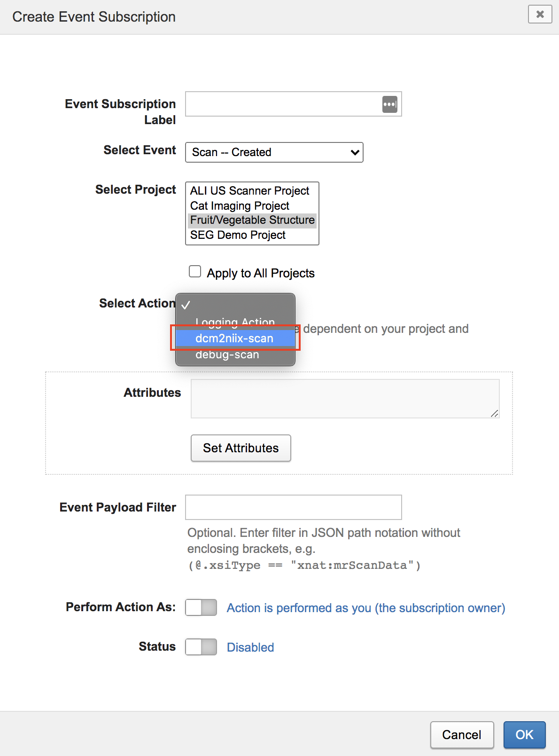Open the Select Event dropdown showing Scan -- Created
This screenshot has height=756, width=559.
tap(274, 152)
